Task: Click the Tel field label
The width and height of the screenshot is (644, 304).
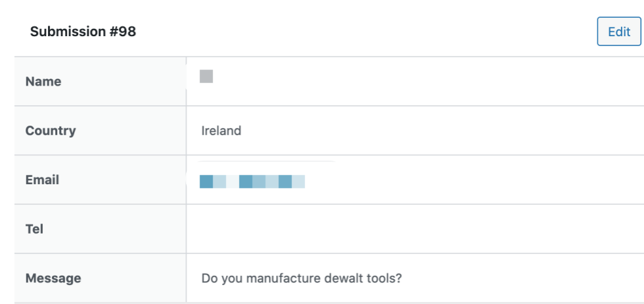Action: click(34, 229)
